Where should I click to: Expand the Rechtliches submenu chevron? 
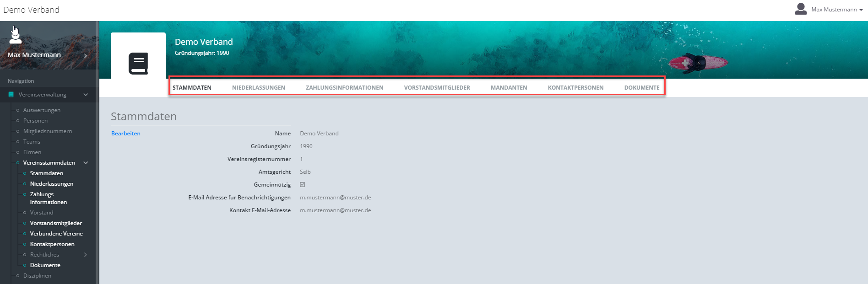click(86, 255)
